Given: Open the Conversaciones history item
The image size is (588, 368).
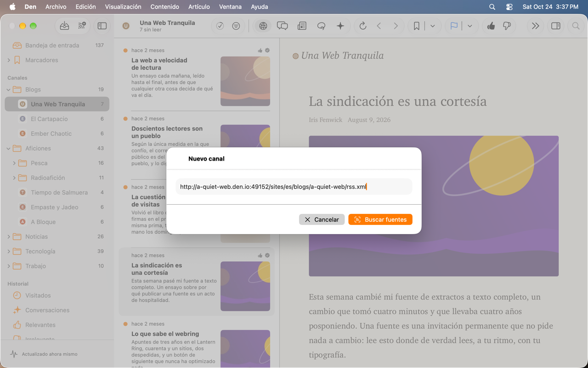Looking at the screenshot, I should point(57,310).
